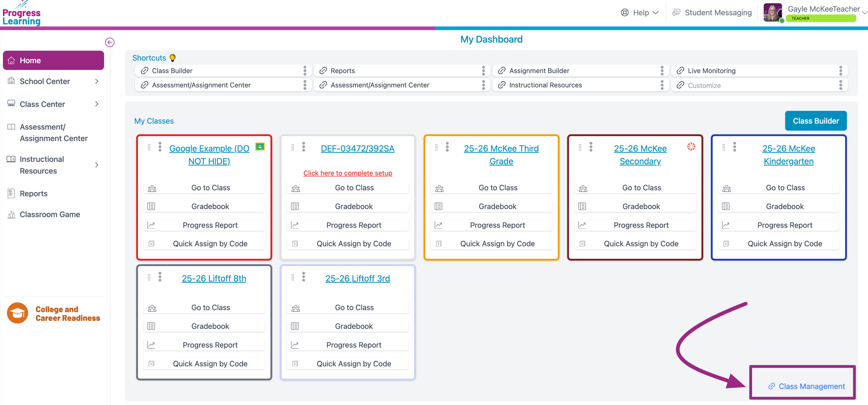868x405 pixels.
Task: Open options dots for Assignment Builder shortcut
Action: [x=662, y=71]
